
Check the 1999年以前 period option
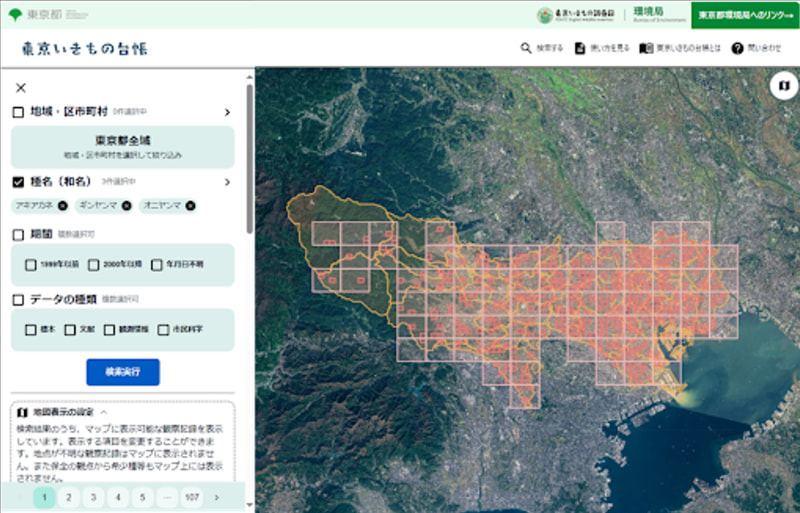(31, 265)
